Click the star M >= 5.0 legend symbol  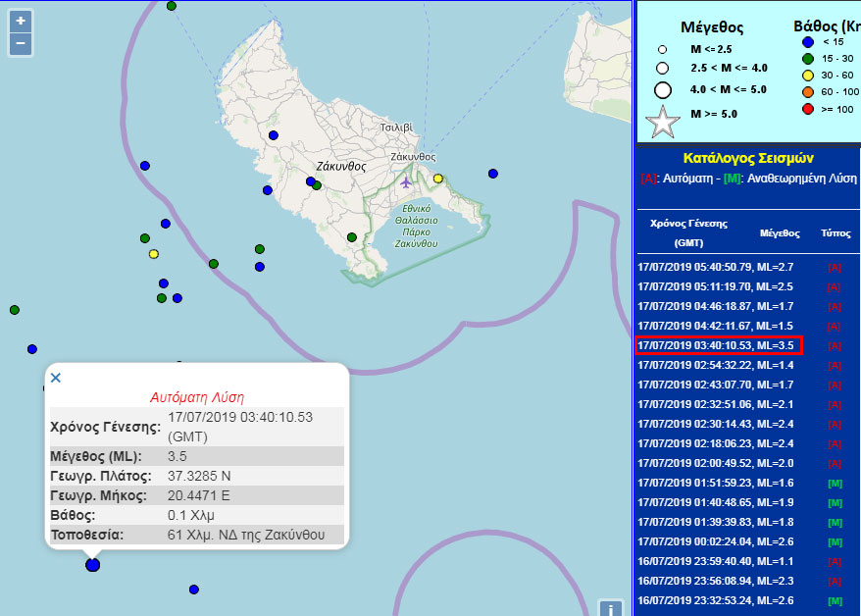663,123
